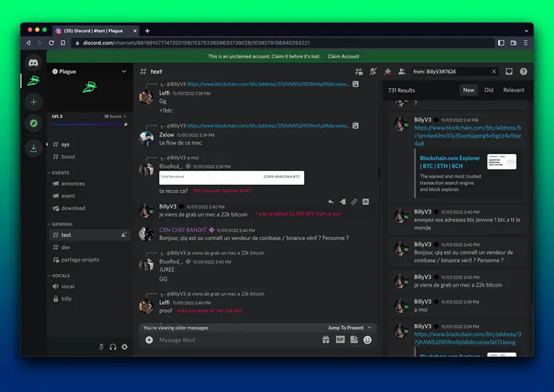Click CRN CHEF BANDIT username

[x=183, y=230]
